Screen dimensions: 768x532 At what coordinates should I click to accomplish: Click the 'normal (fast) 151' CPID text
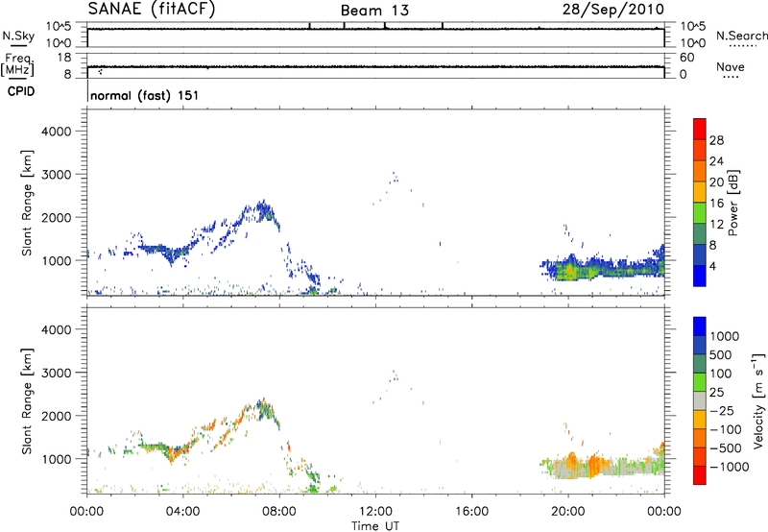coord(145,95)
